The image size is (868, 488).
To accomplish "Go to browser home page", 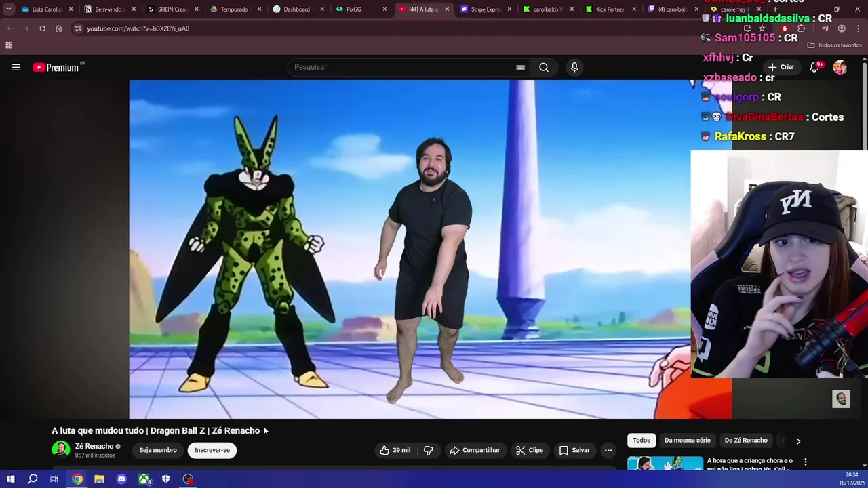I will tap(58, 28).
